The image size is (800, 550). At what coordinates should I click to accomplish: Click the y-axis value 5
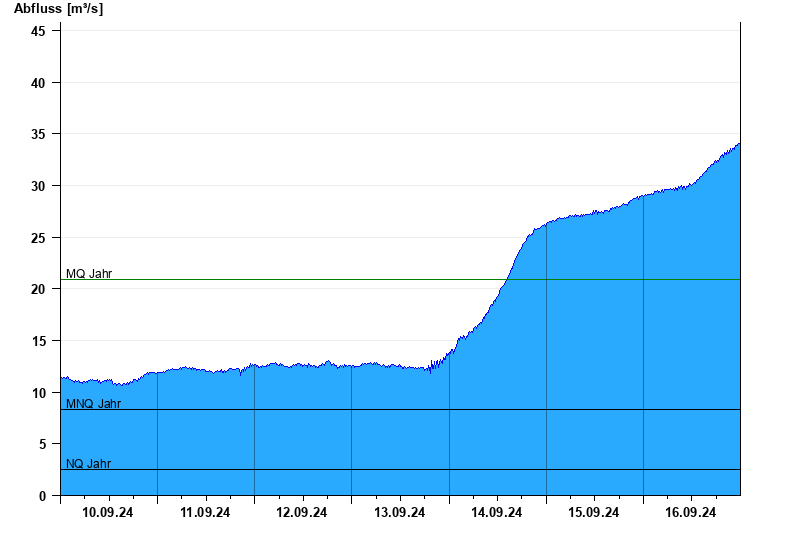pos(42,444)
